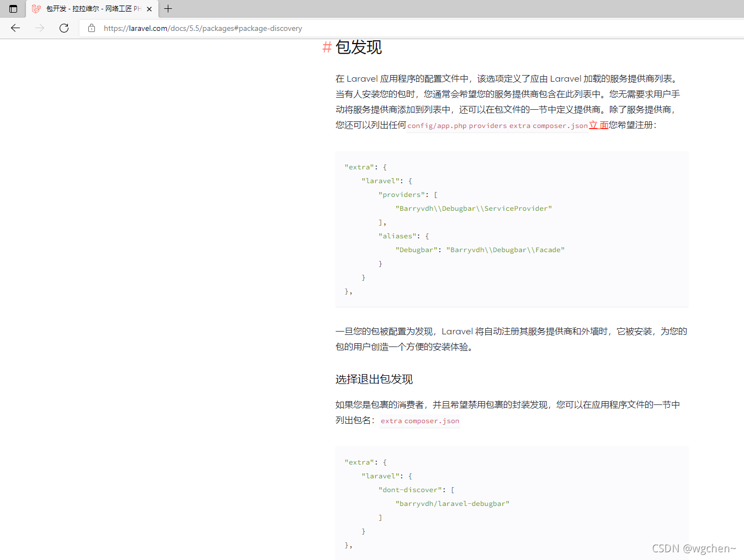Click the "barryvdh/laravel-debugbar" code line
This screenshot has height=560, width=744.
[452, 504]
